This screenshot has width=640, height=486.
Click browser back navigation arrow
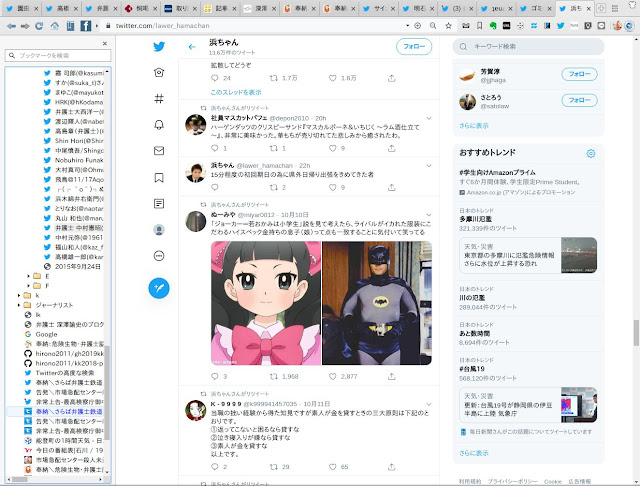pyautogui.click(x=11, y=26)
